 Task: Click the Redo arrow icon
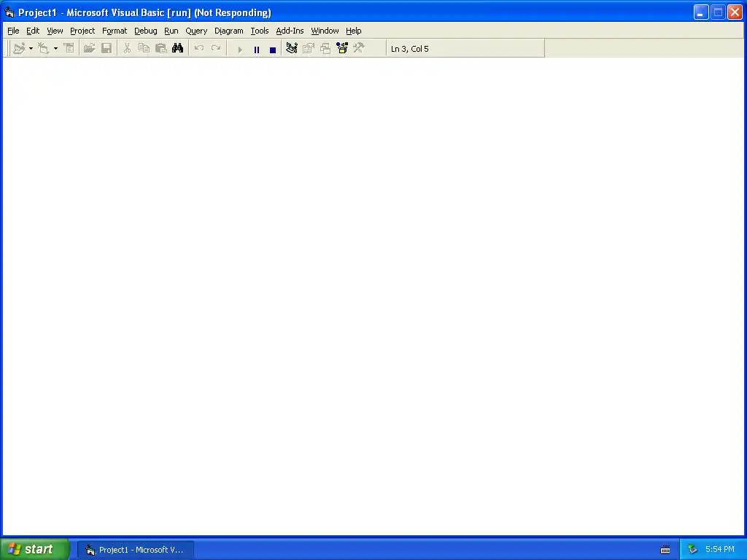click(216, 49)
